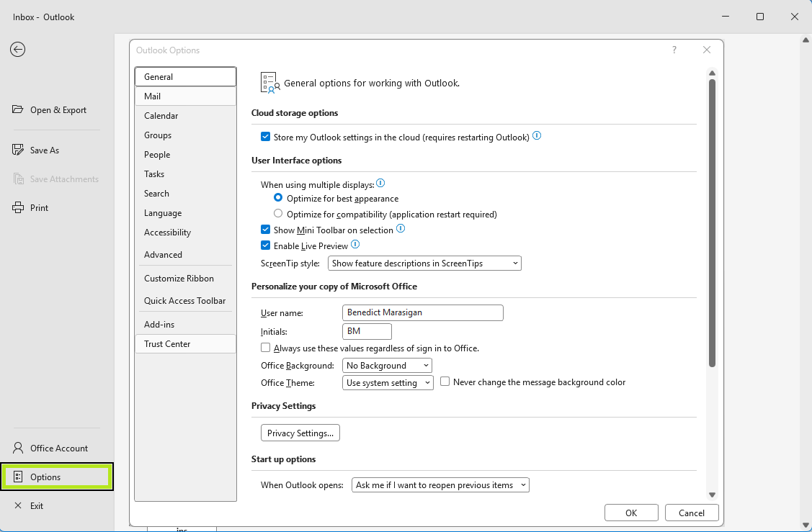Image resolution: width=812 pixels, height=532 pixels.
Task: Click inside the User name field
Action: (x=422, y=312)
